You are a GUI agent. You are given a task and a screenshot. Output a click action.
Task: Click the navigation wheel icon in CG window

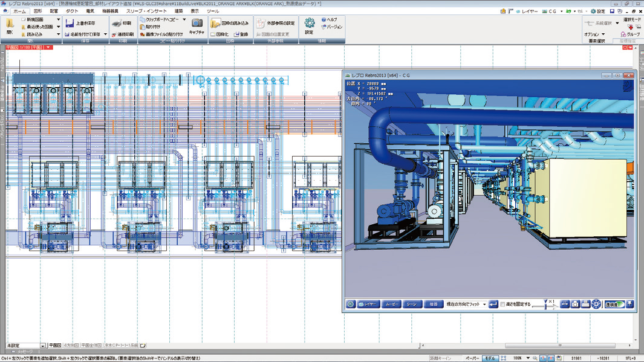click(x=596, y=304)
